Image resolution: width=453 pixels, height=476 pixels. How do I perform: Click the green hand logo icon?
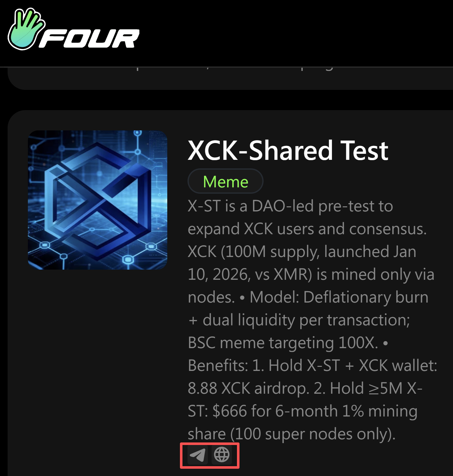tap(26, 29)
